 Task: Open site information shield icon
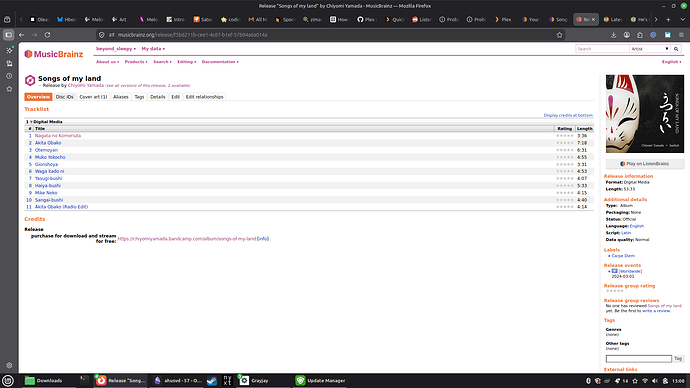click(x=102, y=35)
